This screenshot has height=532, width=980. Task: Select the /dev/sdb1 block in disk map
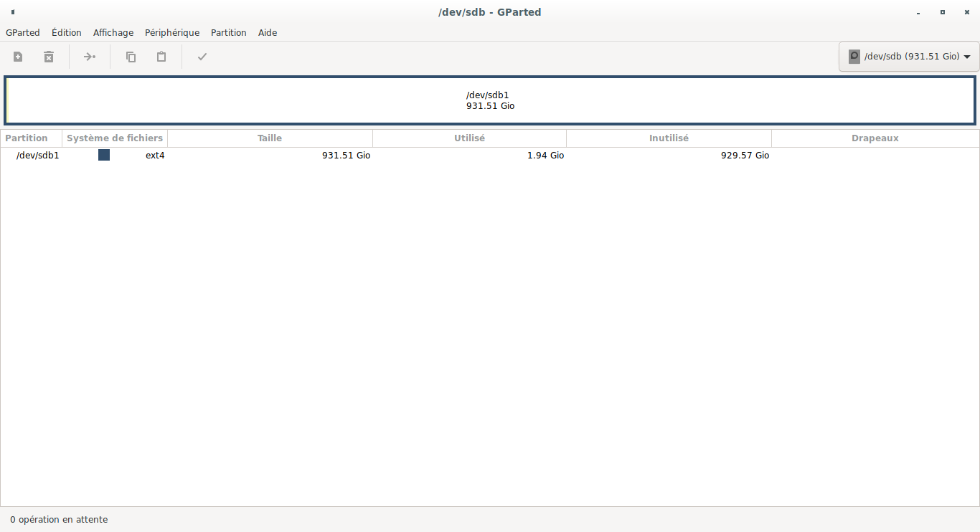coord(490,100)
